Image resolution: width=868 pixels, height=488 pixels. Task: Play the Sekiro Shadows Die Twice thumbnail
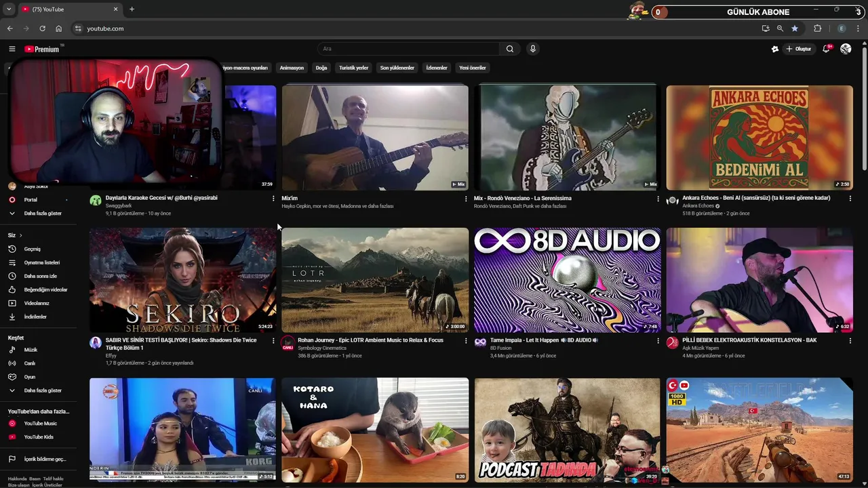click(x=182, y=280)
